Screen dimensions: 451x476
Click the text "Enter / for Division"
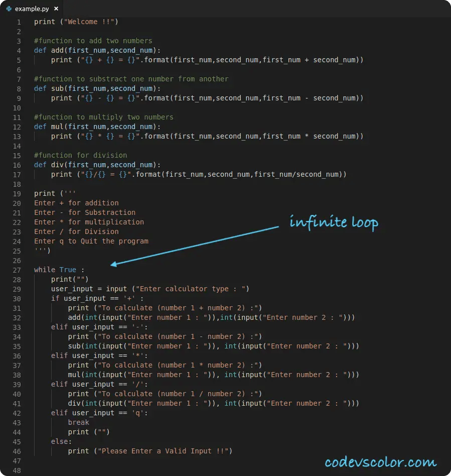coord(76,231)
